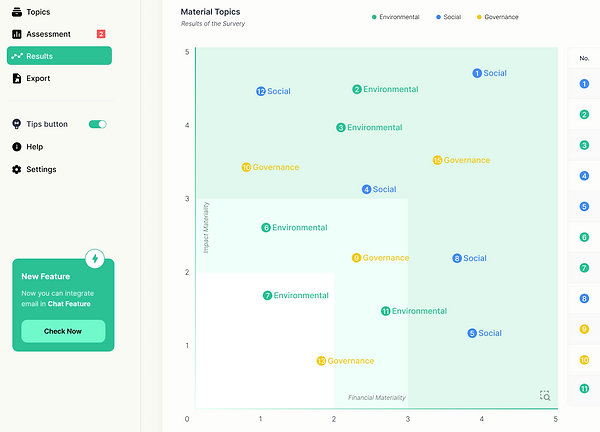Click the Tips lightbulb icon
Image resolution: width=600 pixels, height=432 pixels.
point(16,124)
